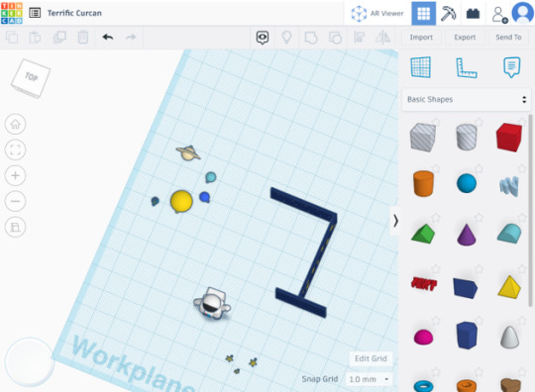This screenshot has height=392, width=535.
Task: Reset to Home view
Action: tap(15, 124)
